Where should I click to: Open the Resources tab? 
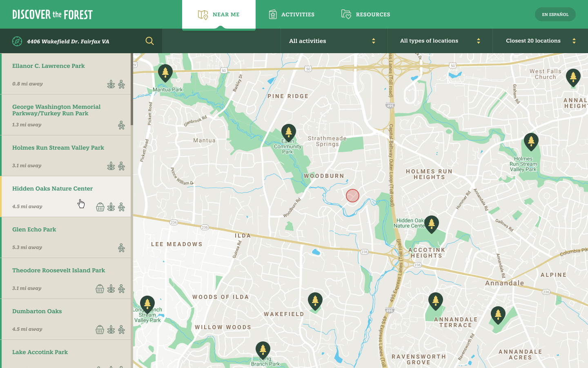point(366,15)
